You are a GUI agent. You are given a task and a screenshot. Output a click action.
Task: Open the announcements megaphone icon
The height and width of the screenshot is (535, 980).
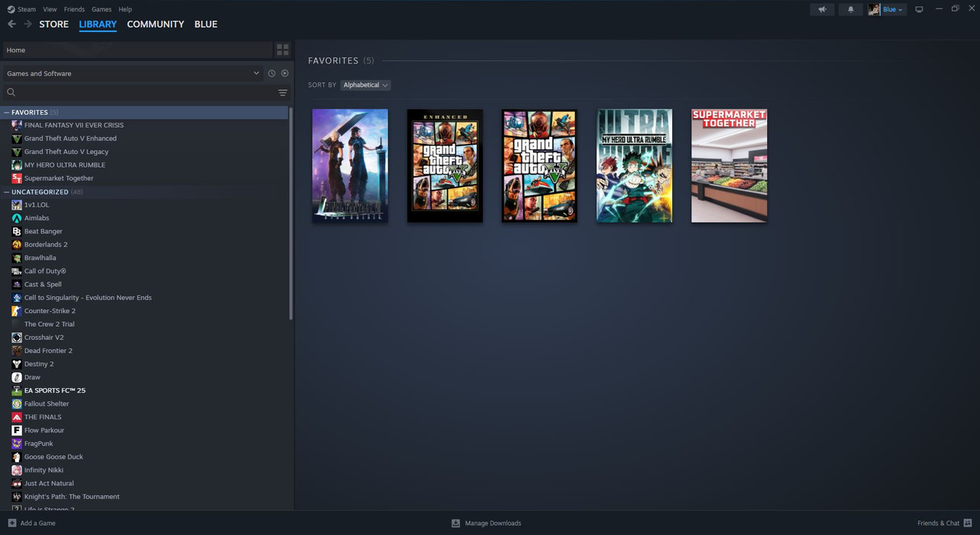822,9
